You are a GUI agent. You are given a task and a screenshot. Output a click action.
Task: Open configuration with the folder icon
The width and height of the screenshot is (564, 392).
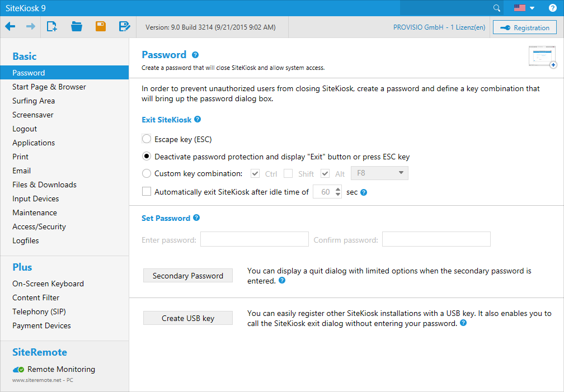point(77,26)
